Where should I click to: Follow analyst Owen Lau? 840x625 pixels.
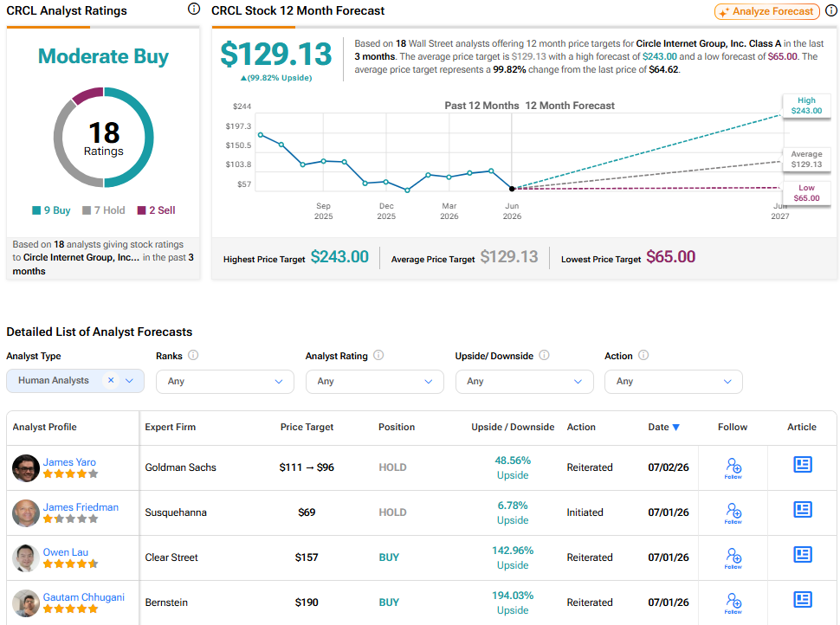pyautogui.click(x=733, y=558)
